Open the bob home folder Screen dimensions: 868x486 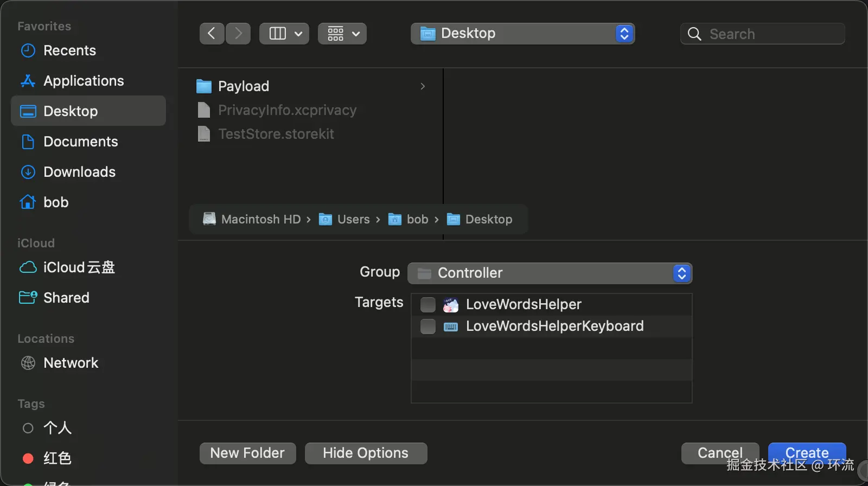pos(55,202)
